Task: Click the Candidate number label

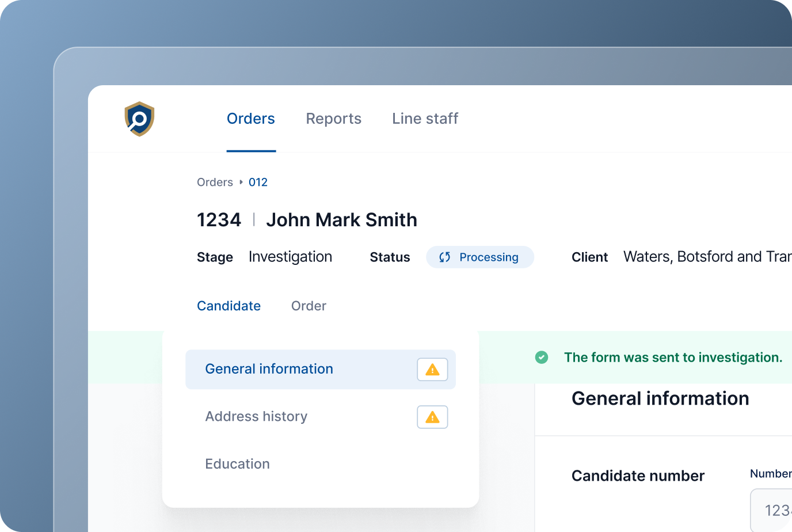Action: pos(638,476)
